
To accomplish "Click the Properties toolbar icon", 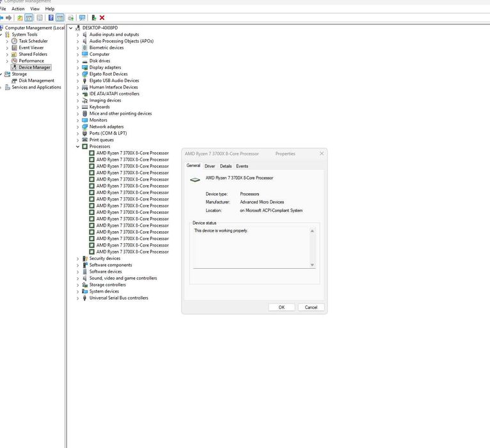I will (40, 18).
